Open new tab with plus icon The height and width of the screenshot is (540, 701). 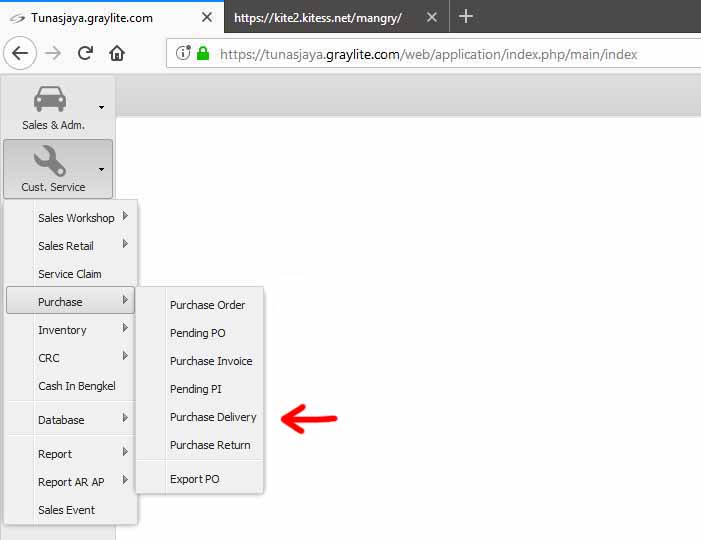click(x=466, y=17)
